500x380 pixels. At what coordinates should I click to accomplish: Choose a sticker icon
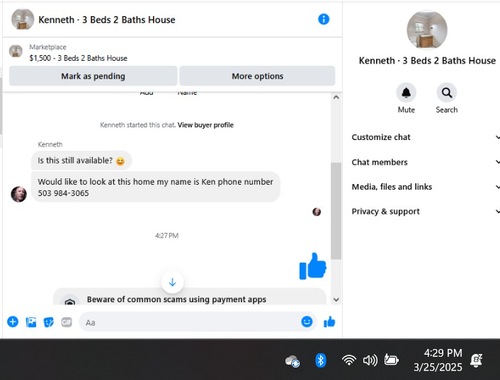[49, 322]
